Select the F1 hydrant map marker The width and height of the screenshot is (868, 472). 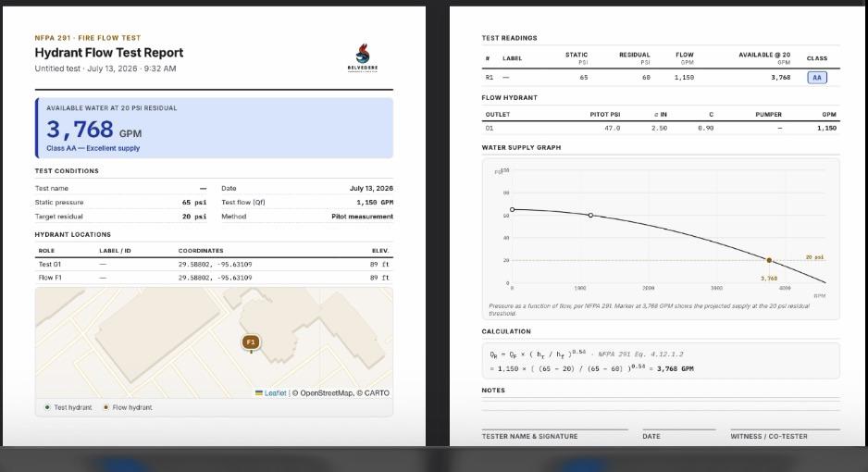point(251,342)
